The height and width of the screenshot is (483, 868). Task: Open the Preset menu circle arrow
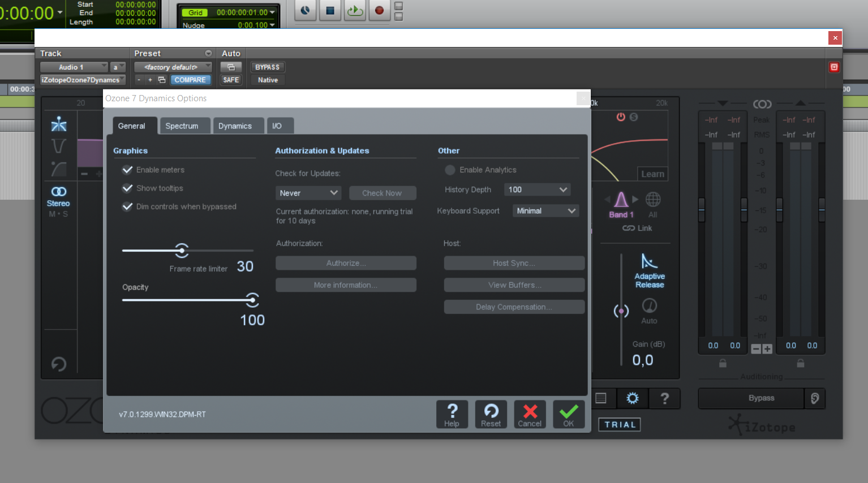pyautogui.click(x=208, y=53)
